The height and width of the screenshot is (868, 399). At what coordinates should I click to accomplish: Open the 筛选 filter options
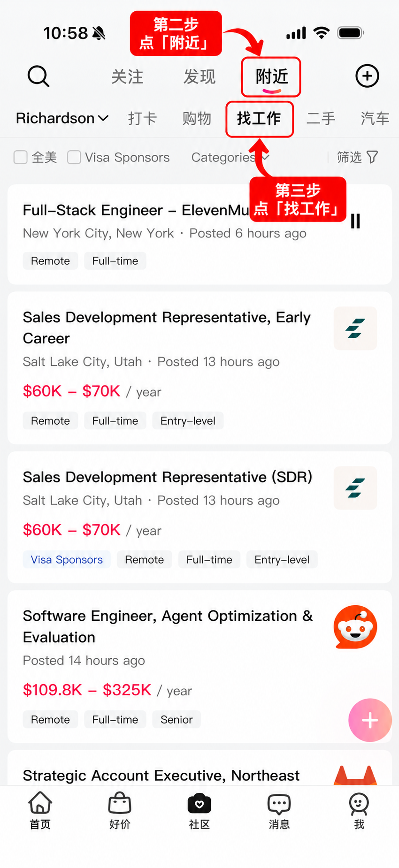point(358,157)
